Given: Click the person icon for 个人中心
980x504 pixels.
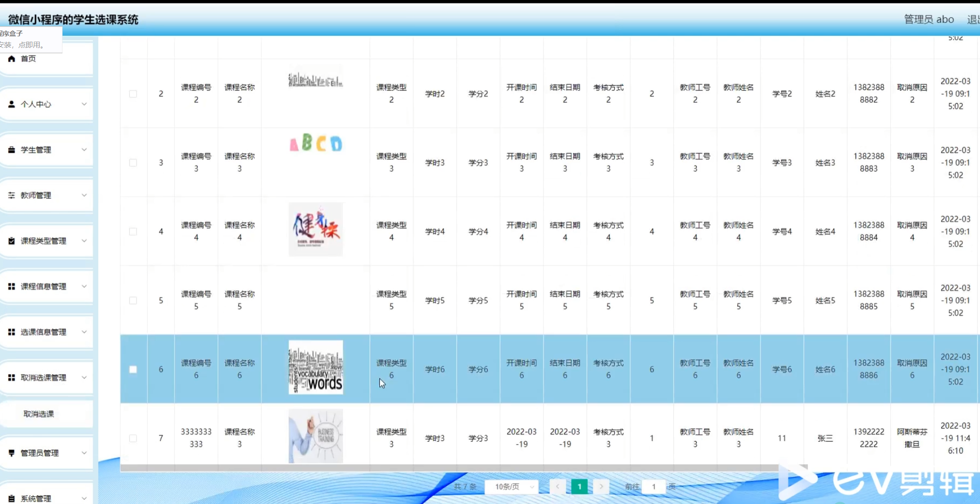Looking at the screenshot, I should coord(12,104).
